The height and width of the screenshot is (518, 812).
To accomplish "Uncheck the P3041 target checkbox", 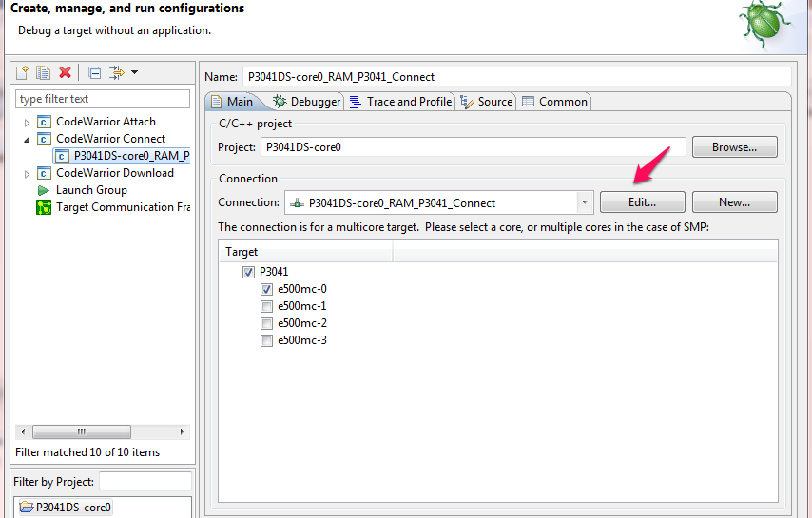I will pos(249,272).
